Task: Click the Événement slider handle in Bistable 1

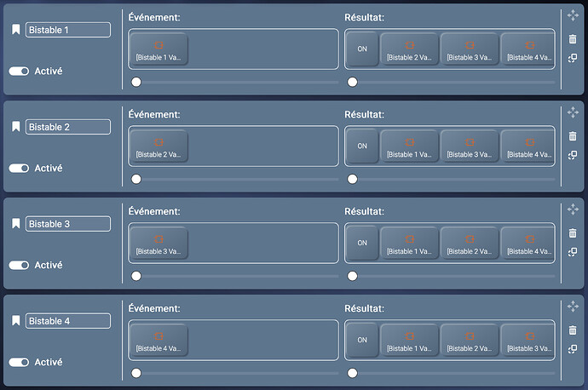Action: coord(136,83)
